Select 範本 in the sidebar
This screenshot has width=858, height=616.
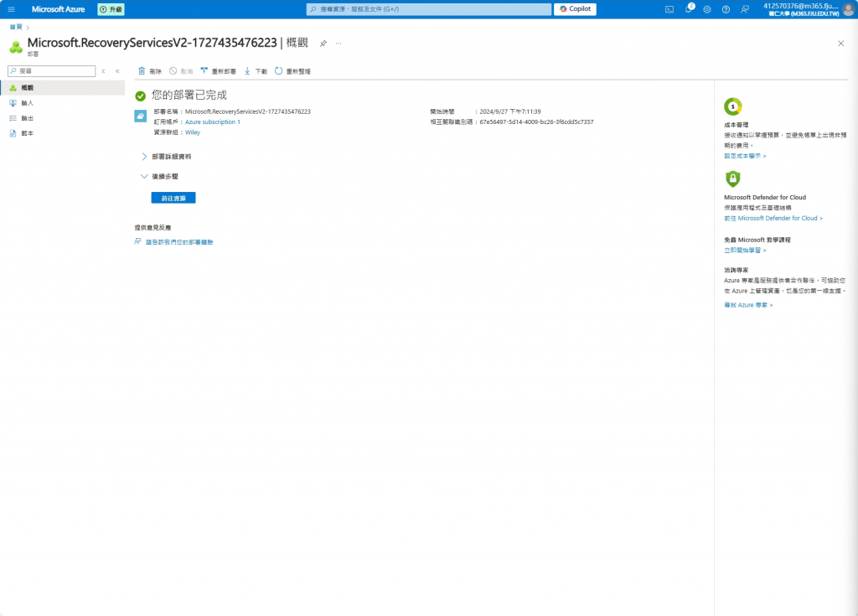62,133
